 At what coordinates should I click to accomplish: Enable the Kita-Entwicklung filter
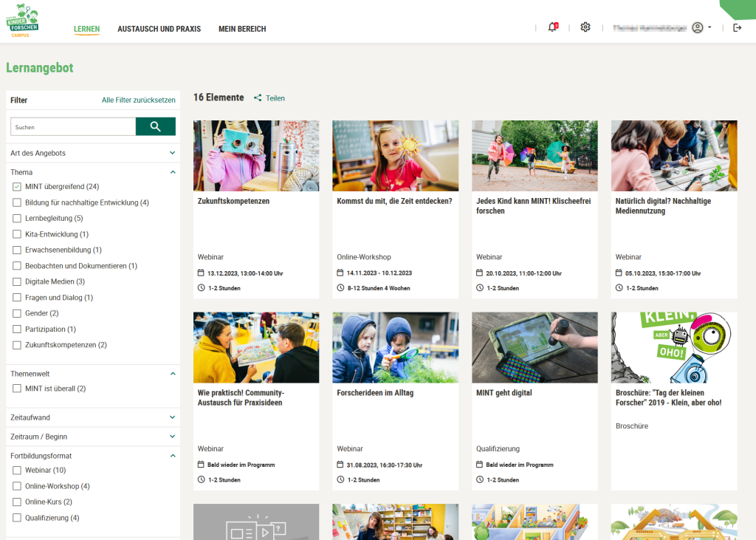pyautogui.click(x=17, y=234)
